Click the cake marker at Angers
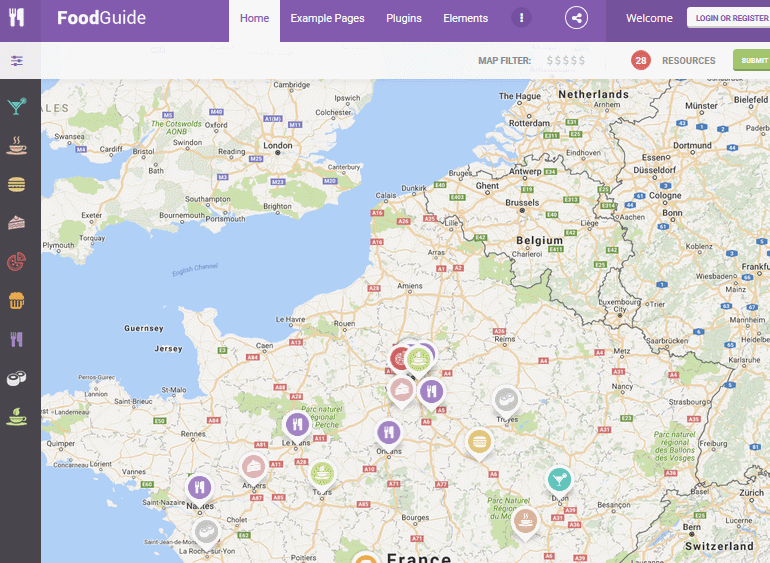 click(253, 467)
